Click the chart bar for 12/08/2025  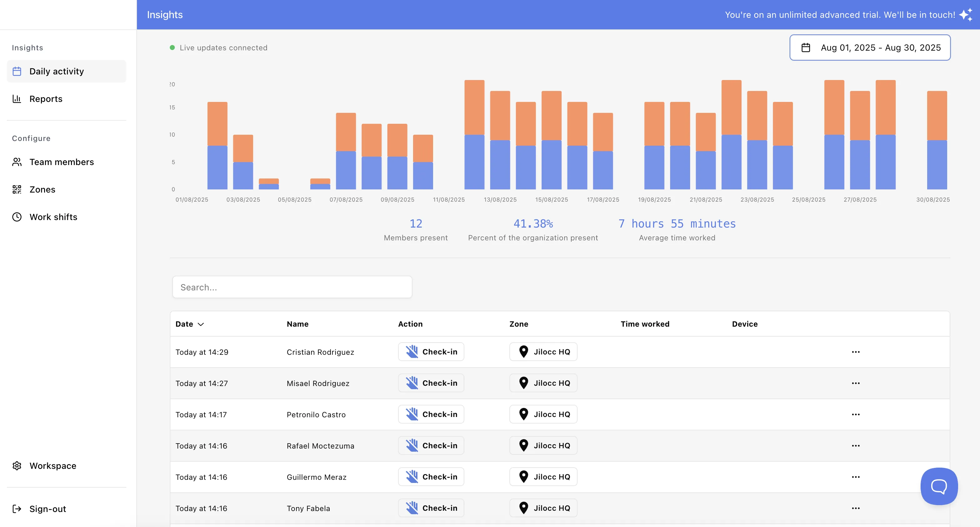click(x=474, y=135)
